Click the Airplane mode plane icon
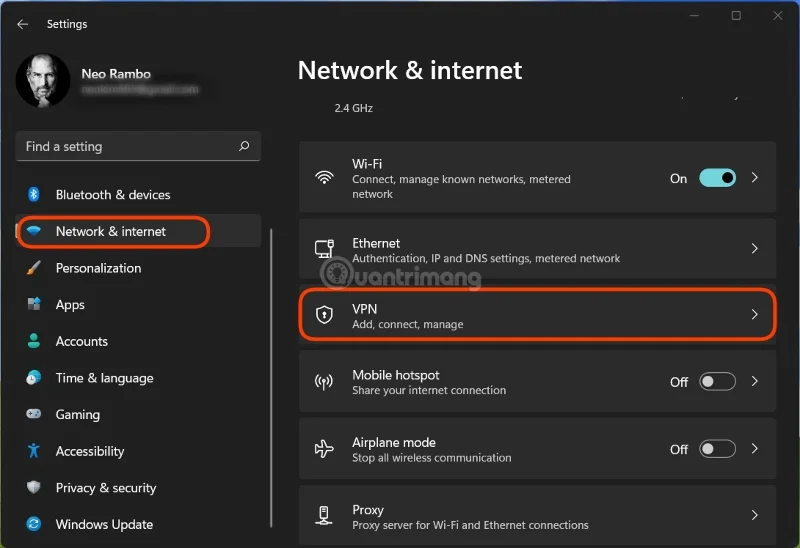 click(324, 449)
